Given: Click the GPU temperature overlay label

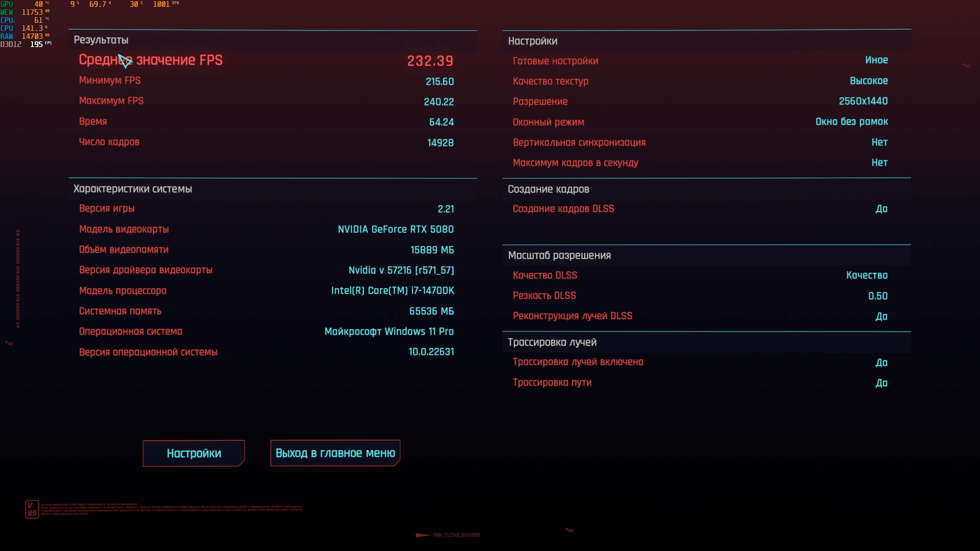Looking at the screenshot, I should click(x=7, y=4).
